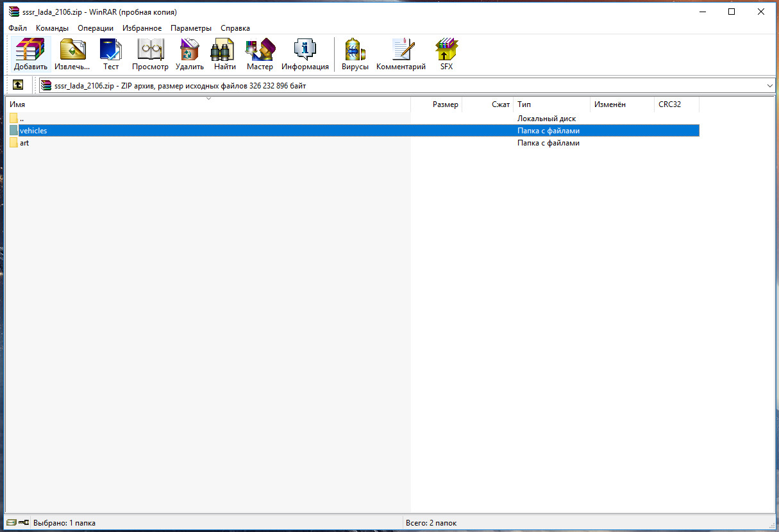Sort by the Изменён column header
Image resolution: width=779 pixels, height=532 pixels.
(622, 104)
